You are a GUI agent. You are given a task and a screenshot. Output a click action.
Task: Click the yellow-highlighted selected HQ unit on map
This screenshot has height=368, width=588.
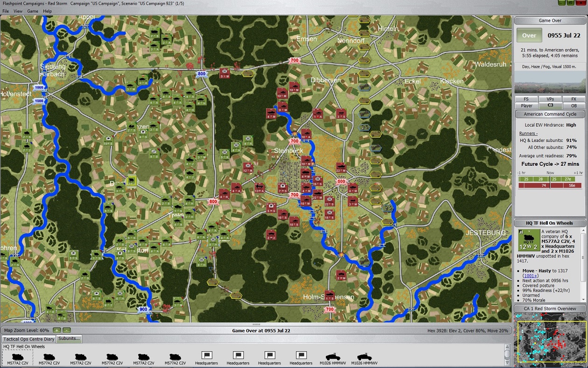[132, 181]
